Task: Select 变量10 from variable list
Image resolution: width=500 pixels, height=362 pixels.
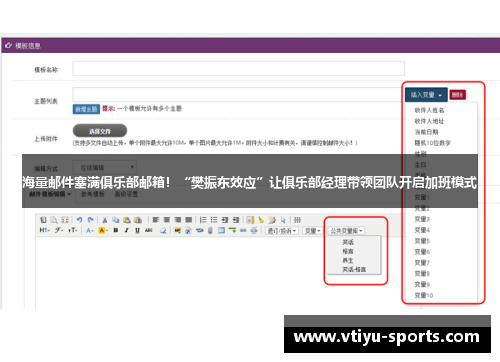Action: [x=424, y=295]
